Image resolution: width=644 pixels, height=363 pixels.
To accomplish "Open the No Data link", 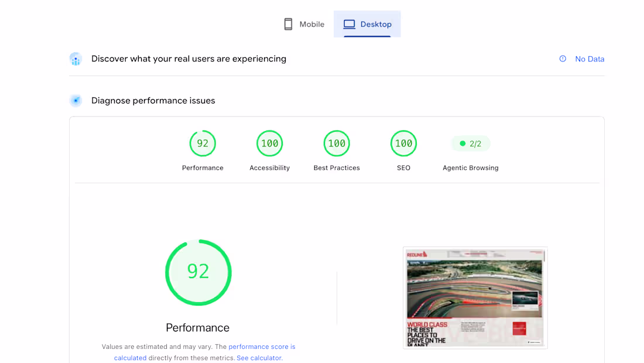I will pyautogui.click(x=590, y=59).
